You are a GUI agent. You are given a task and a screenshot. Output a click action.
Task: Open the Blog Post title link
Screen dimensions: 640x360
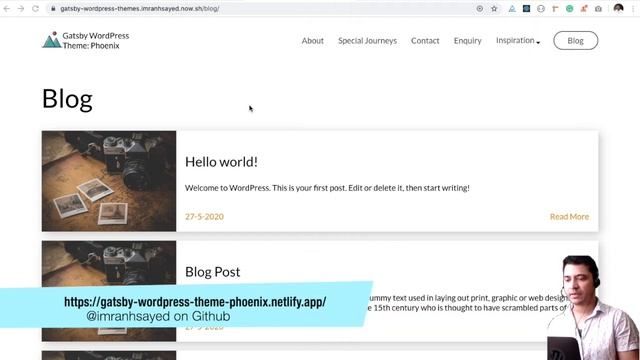tap(213, 272)
